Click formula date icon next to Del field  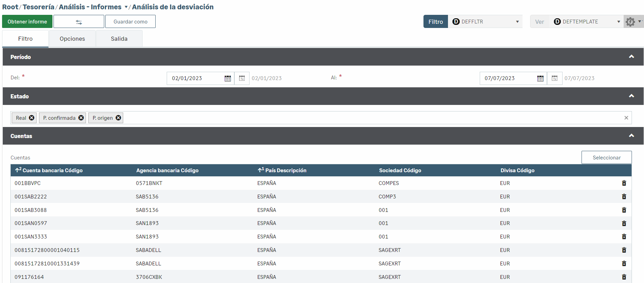(x=242, y=78)
